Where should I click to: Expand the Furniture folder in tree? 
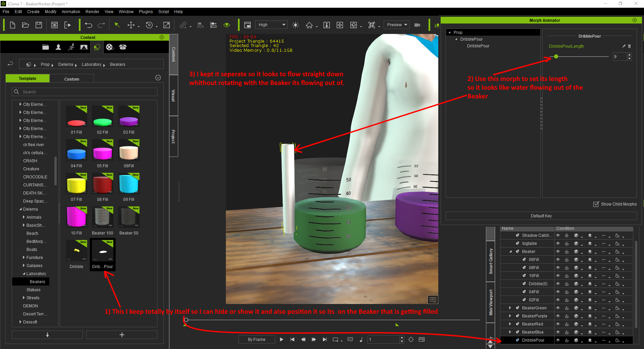pyautogui.click(x=23, y=258)
